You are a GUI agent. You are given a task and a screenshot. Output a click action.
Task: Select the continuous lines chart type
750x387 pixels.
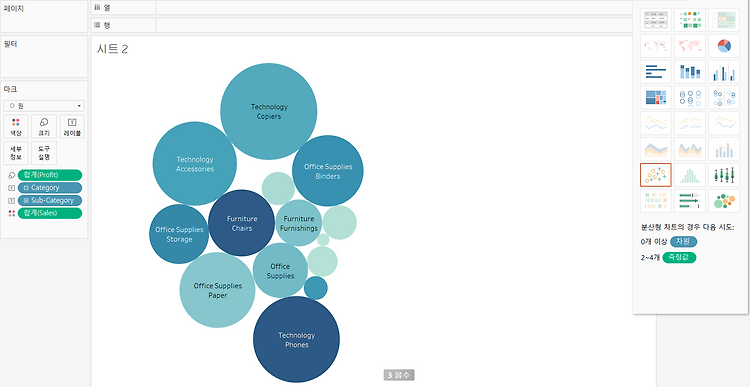pyautogui.click(x=656, y=123)
